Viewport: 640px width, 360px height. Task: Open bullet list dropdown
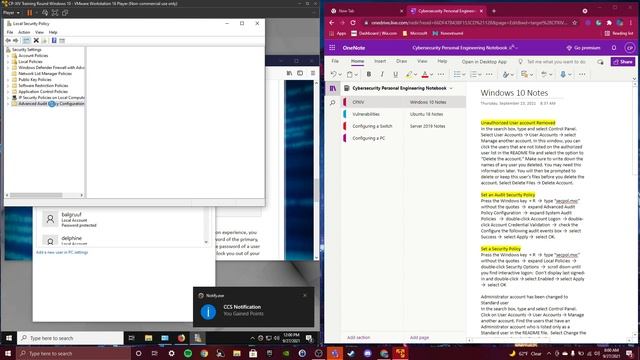pos(464,74)
